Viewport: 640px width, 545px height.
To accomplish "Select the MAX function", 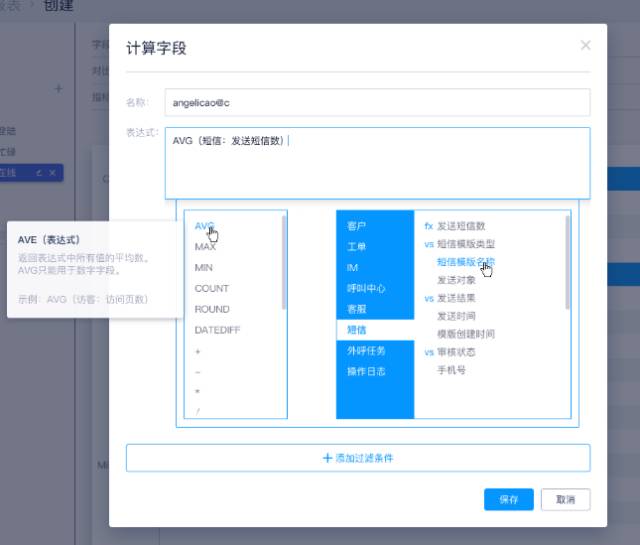I will (x=205, y=247).
